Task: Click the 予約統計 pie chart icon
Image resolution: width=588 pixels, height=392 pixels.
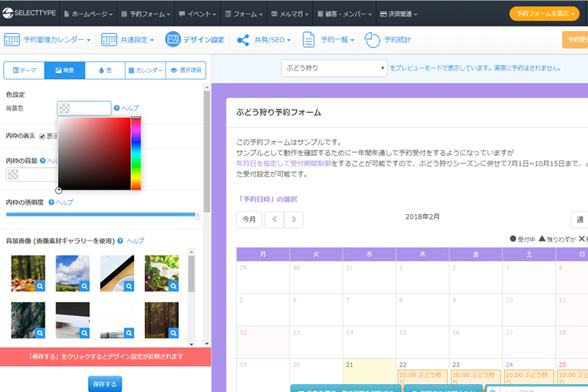Action: click(x=372, y=39)
